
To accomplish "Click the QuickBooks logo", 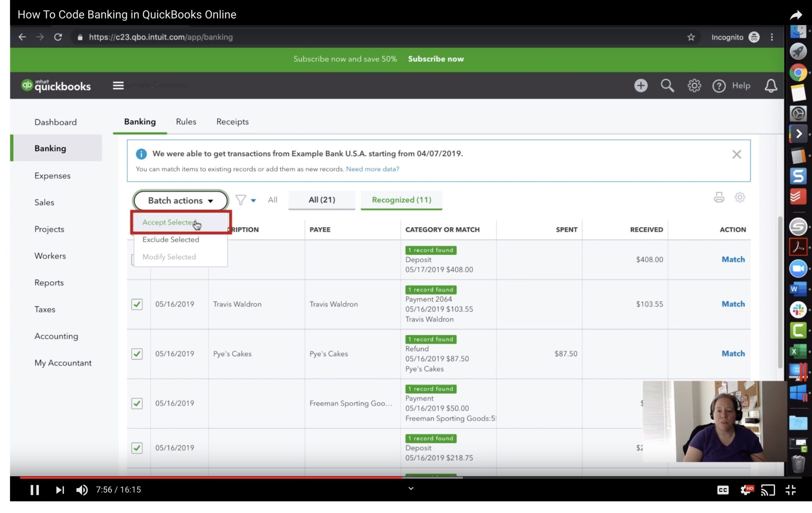I will pos(56,85).
